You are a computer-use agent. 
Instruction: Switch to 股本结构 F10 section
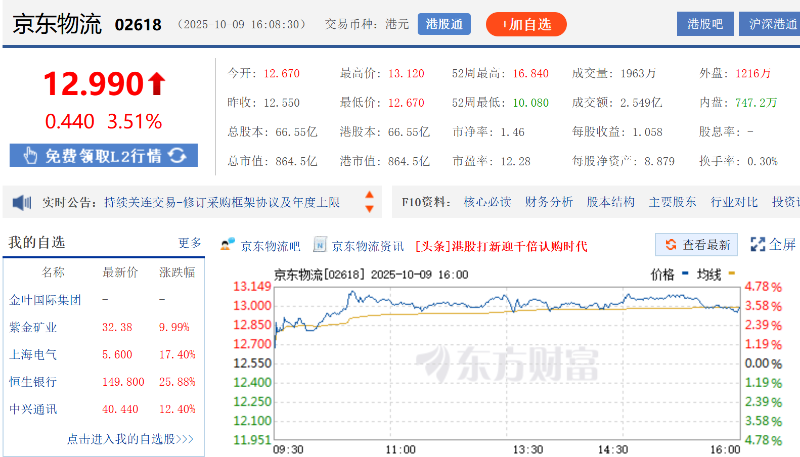coord(610,202)
